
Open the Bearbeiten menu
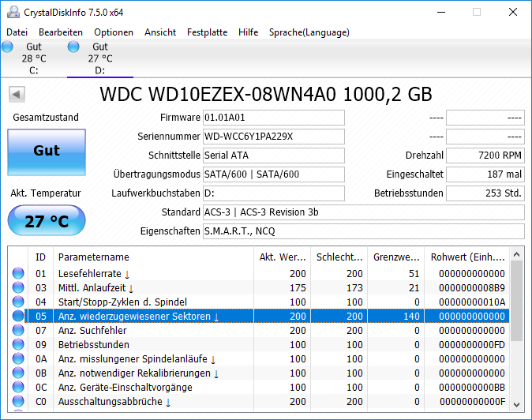(61, 32)
